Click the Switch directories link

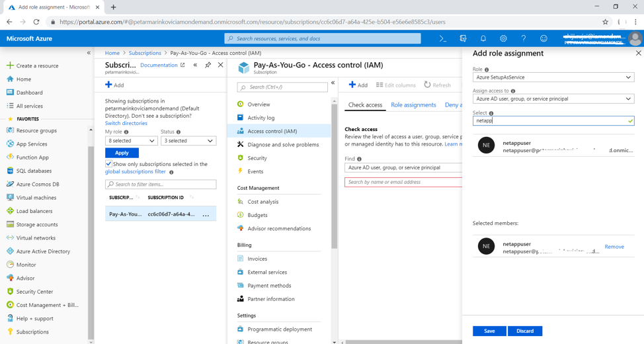tap(126, 123)
